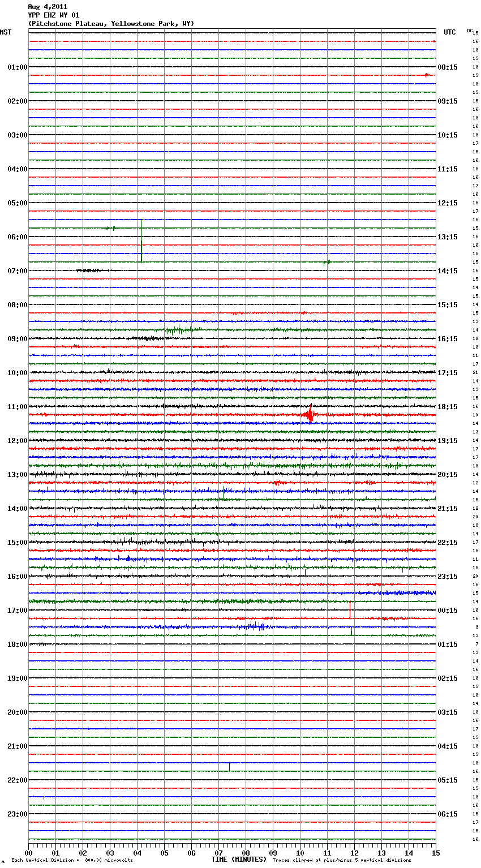The width and height of the screenshot is (481, 868).
Task: Click the 23:15 UTC time label
Action: tap(448, 577)
